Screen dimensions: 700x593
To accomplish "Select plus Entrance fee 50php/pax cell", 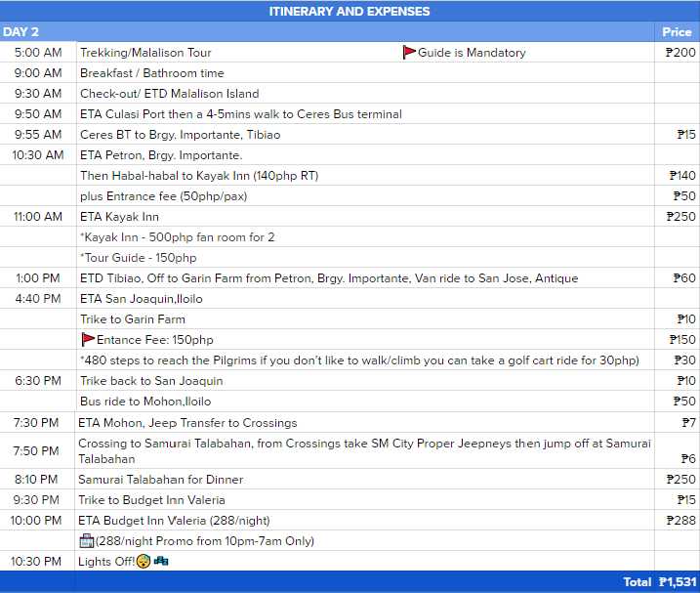I will (x=365, y=196).
